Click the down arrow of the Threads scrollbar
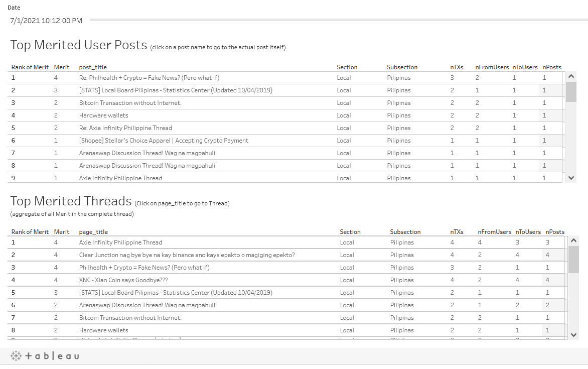 (x=574, y=335)
